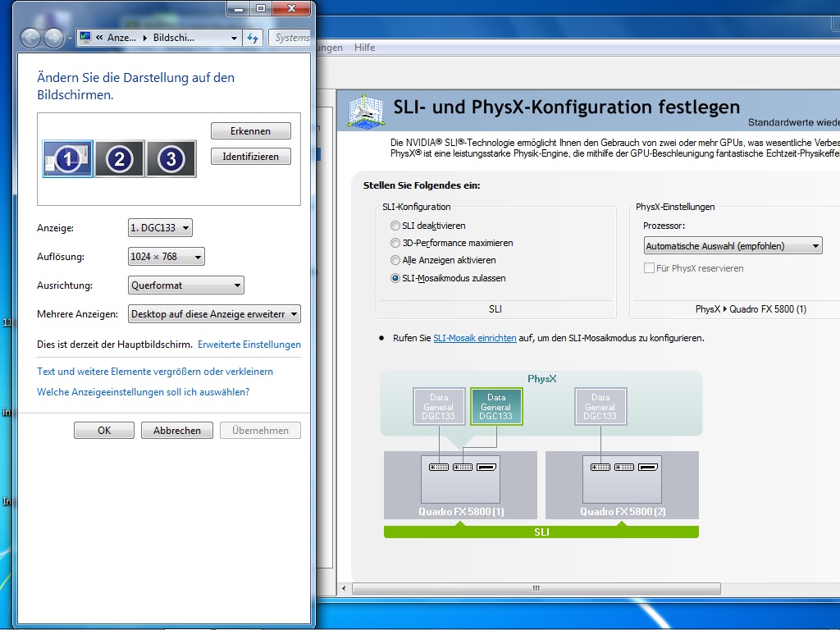Select monitor 3 thumbnail
Viewport: 840px width, 630px height.
tap(171, 158)
